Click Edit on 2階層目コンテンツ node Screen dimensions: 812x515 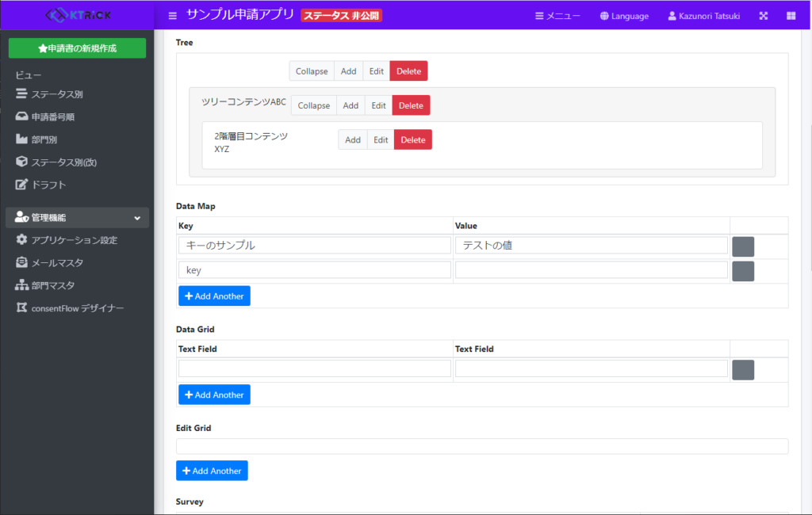[x=381, y=139]
